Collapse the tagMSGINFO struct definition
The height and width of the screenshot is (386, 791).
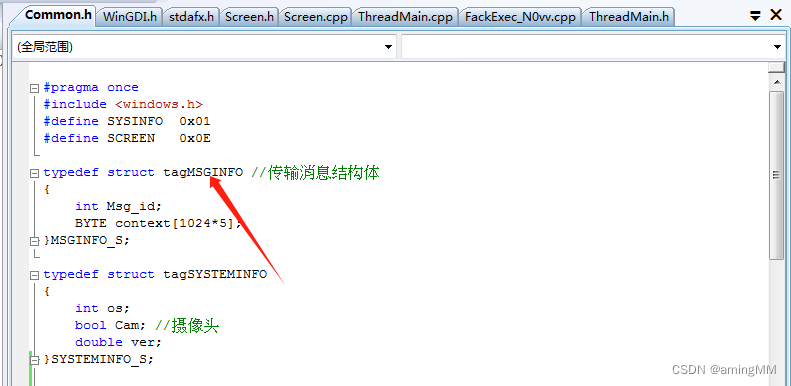point(34,173)
